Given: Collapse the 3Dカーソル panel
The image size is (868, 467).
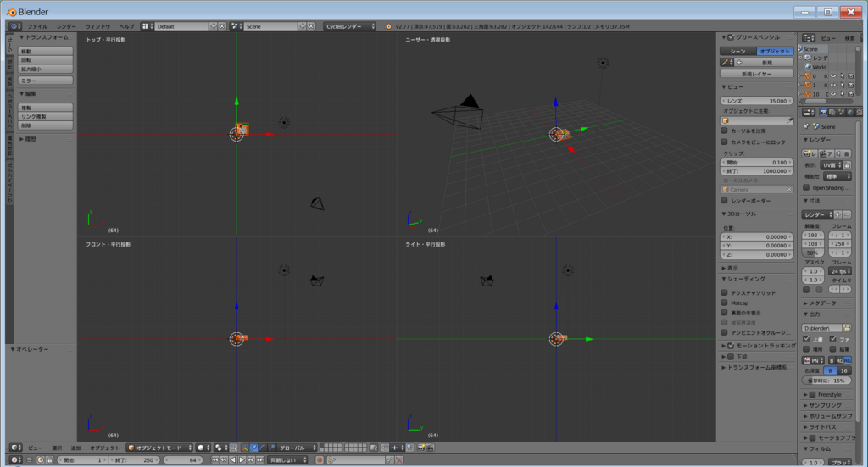Looking at the screenshot, I should (742, 214).
